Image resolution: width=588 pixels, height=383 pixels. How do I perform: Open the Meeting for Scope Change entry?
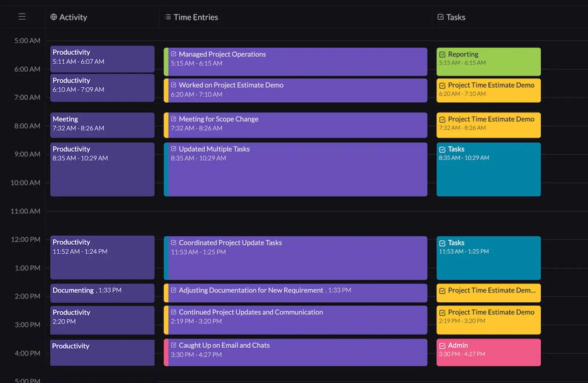coord(294,125)
